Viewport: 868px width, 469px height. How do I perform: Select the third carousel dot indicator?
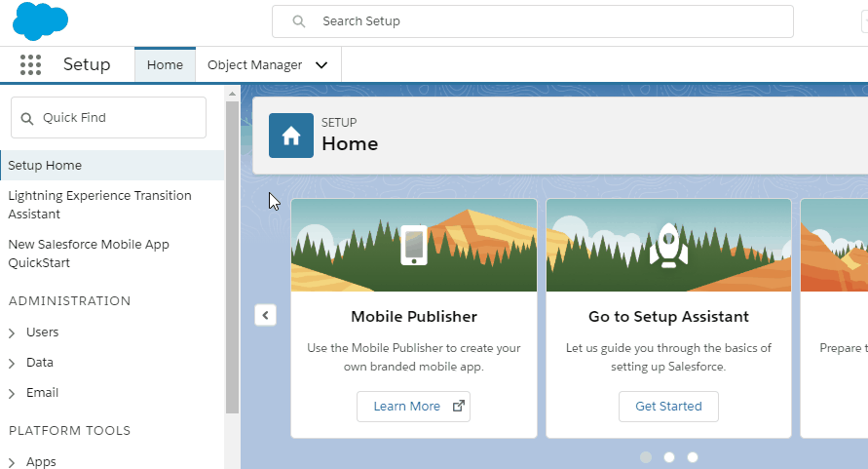(693, 457)
